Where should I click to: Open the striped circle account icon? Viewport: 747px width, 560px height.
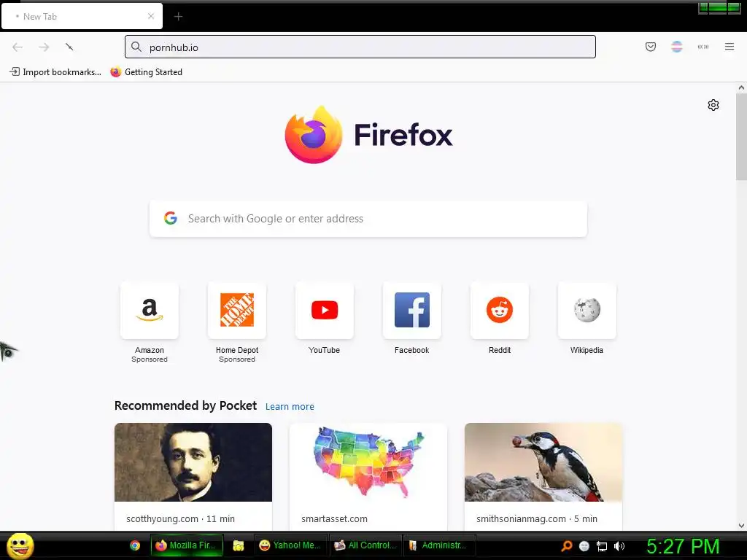tap(676, 47)
